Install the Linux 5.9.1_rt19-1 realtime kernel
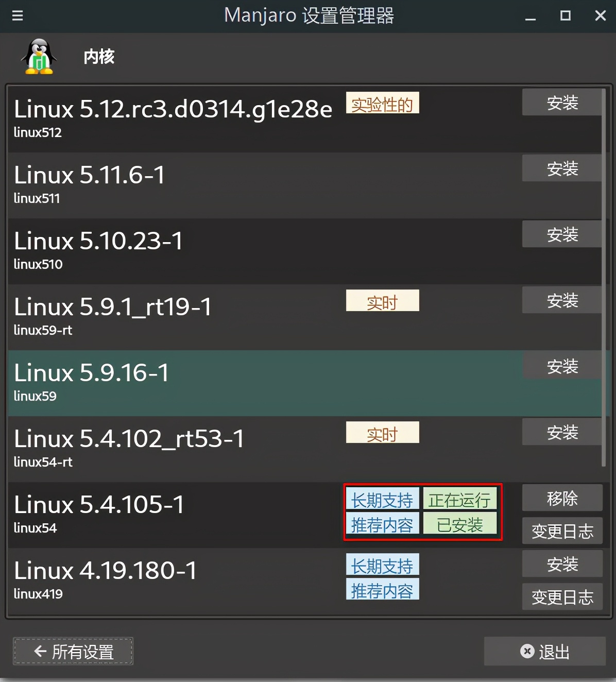 pyautogui.click(x=562, y=300)
